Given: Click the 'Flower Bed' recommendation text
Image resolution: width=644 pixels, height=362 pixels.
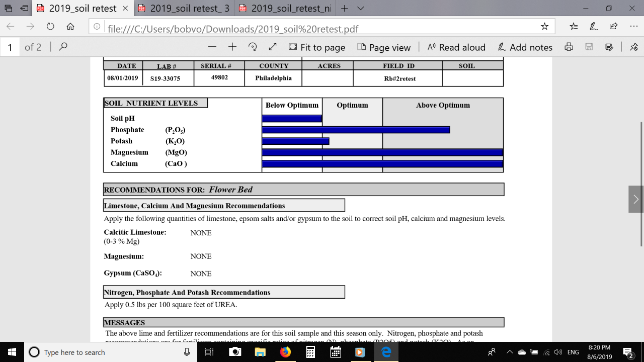Looking at the screenshot, I should pyautogui.click(x=231, y=190).
